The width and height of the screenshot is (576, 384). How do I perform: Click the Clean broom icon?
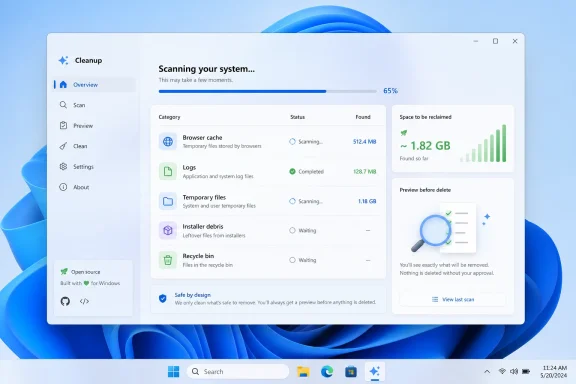63,146
